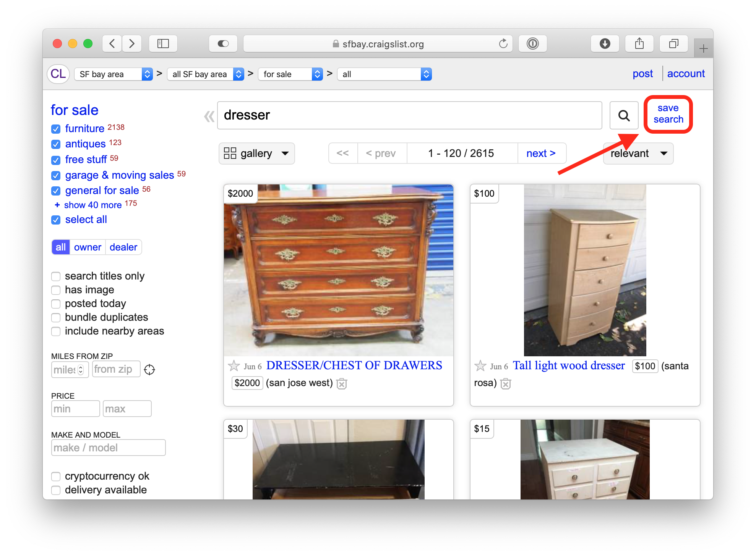Uncheck the furniture category
Screen dimensions: 756x556
pos(56,129)
